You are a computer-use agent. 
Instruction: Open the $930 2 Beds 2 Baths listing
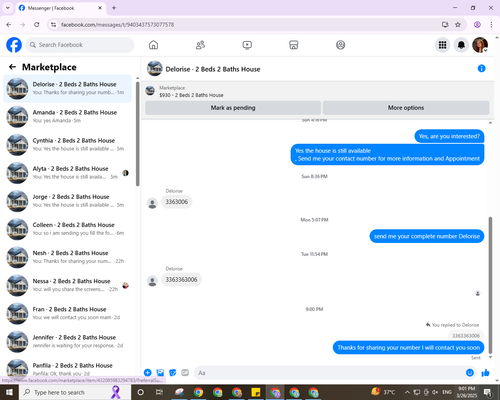[191, 95]
